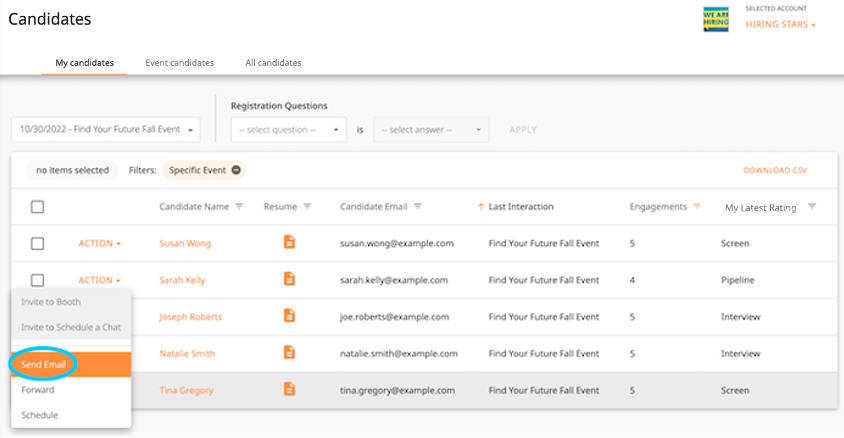
Task: Filter the My Latest Rating column
Action: pos(812,207)
